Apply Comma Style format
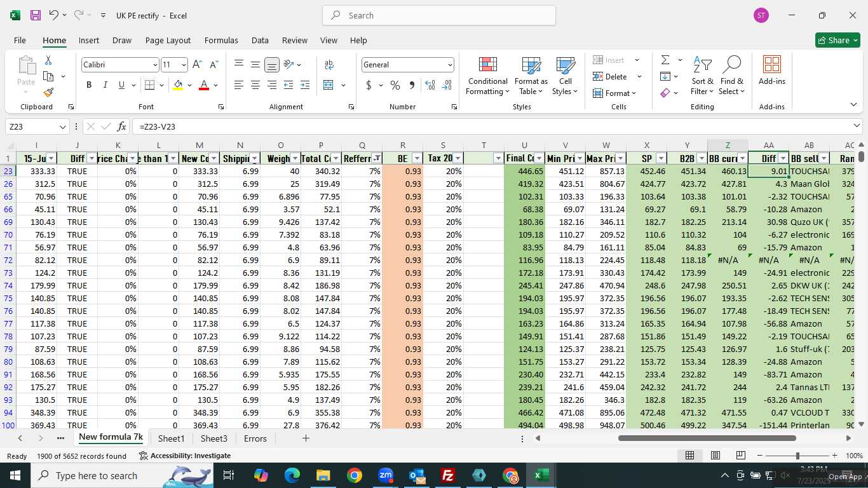The image size is (868, 488). click(x=412, y=85)
